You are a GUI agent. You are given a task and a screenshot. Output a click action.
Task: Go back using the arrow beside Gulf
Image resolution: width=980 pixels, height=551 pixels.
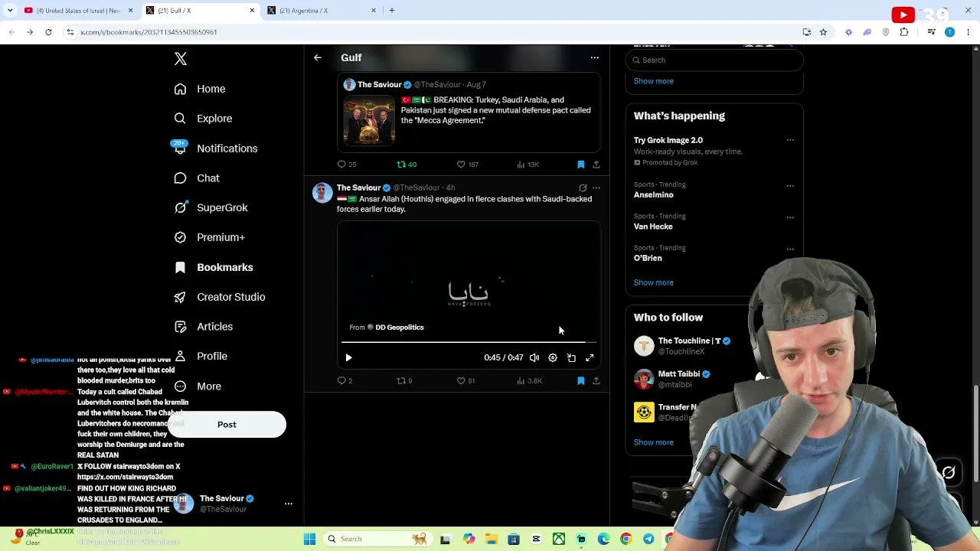pyautogui.click(x=318, y=57)
